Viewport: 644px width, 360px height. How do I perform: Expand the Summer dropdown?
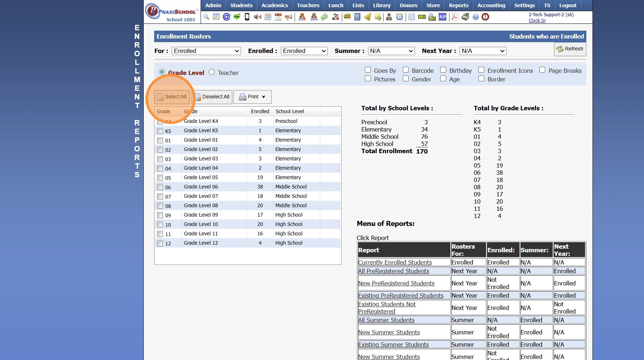pos(391,51)
